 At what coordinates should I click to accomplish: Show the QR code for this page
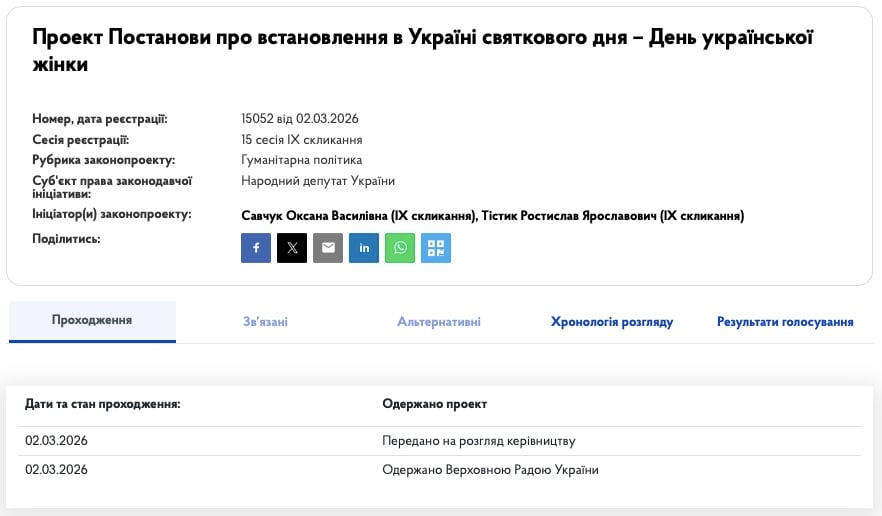pos(436,248)
